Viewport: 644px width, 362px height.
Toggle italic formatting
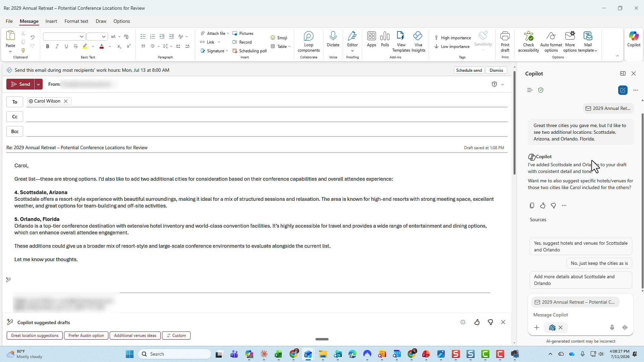(57, 46)
